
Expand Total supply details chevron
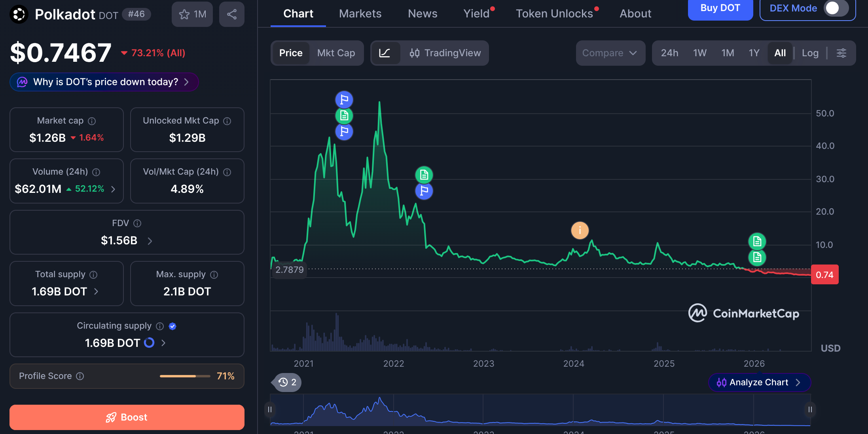[96, 291]
